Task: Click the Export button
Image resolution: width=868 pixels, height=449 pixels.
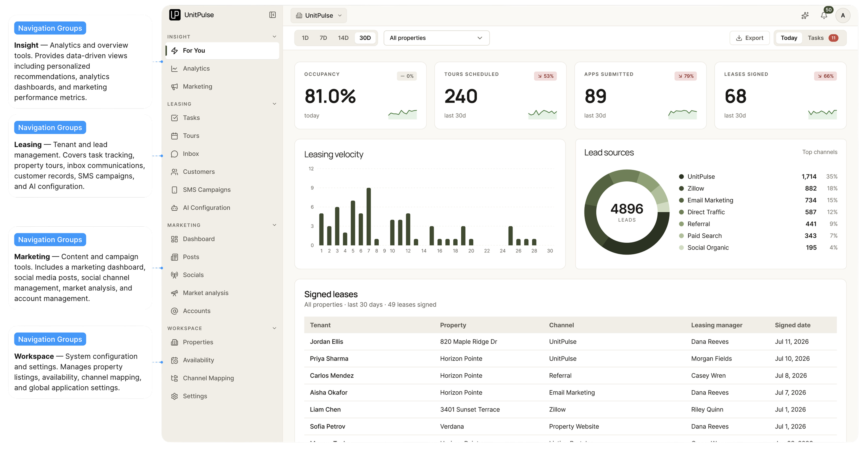Action: pyautogui.click(x=749, y=38)
